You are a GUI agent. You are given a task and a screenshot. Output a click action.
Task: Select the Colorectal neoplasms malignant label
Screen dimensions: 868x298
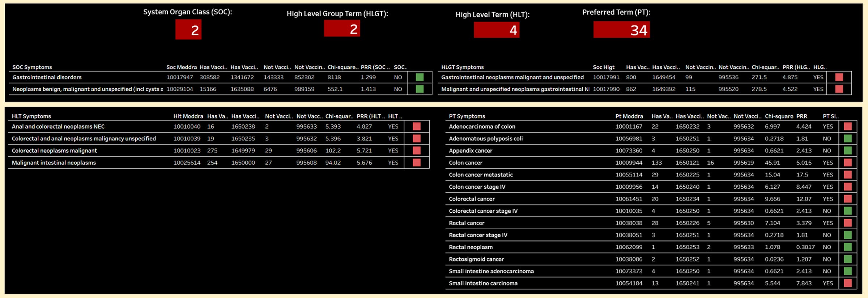coord(54,150)
